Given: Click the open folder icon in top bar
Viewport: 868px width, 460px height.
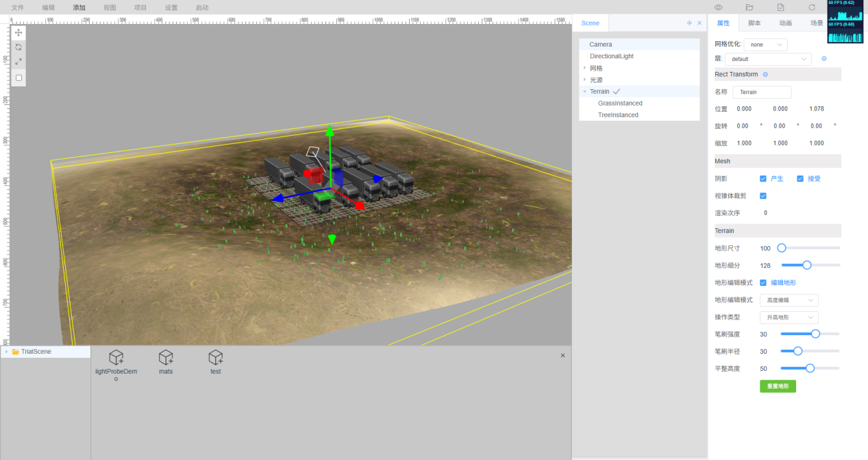Looking at the screenshot, I should pyautogui.click(x=749, y=8).
